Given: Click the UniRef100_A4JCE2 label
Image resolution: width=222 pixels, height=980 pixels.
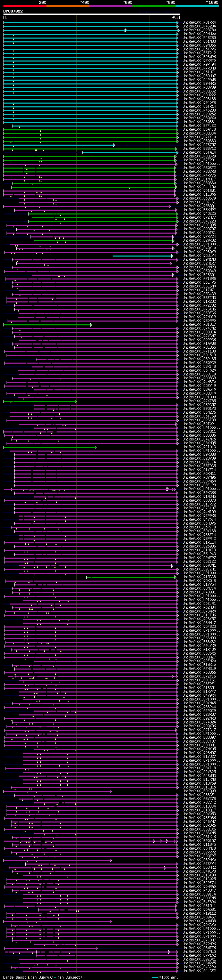Looking at the screenshot, I should click(x=199, y=971).
